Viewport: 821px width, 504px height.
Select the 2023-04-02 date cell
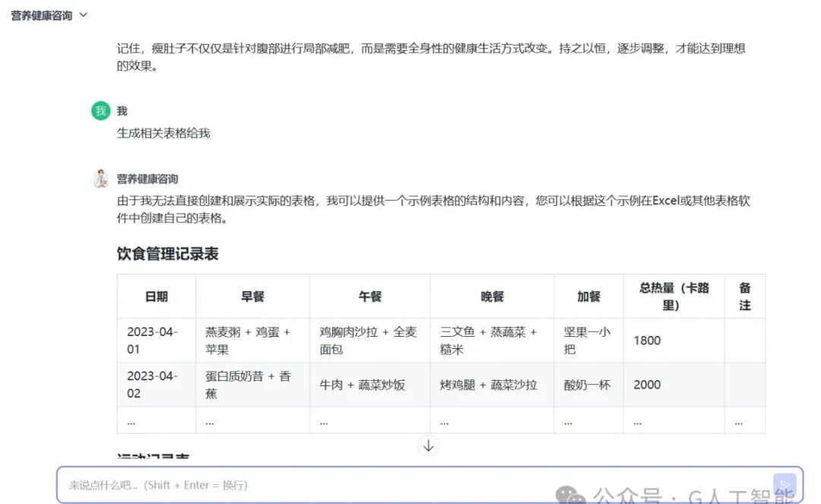(157, 384)
